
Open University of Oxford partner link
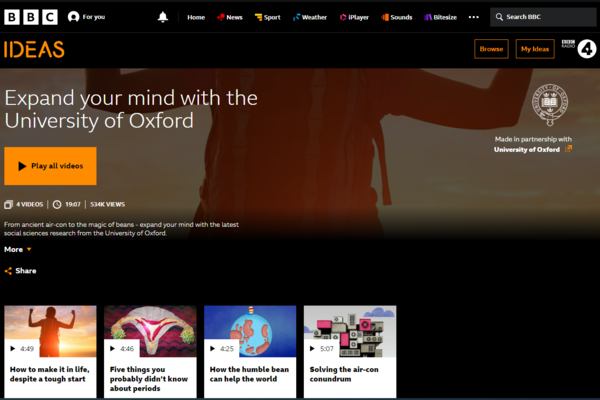[527, 150]
